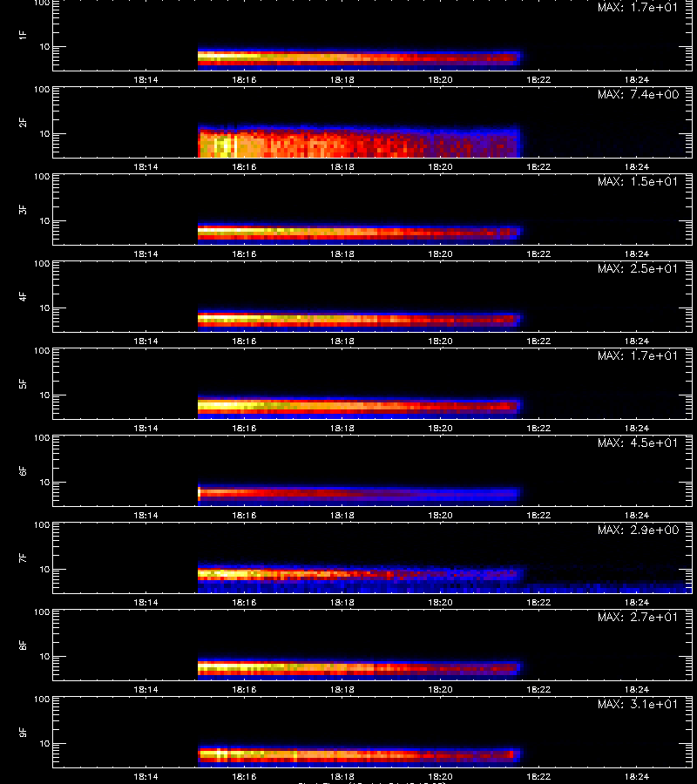Image resolution: width=697 pixels, height=784 pixels.
Task: Click the 100 y-axis label of the 9F panel
Action: pyautogui.click(x=42, y=699)
